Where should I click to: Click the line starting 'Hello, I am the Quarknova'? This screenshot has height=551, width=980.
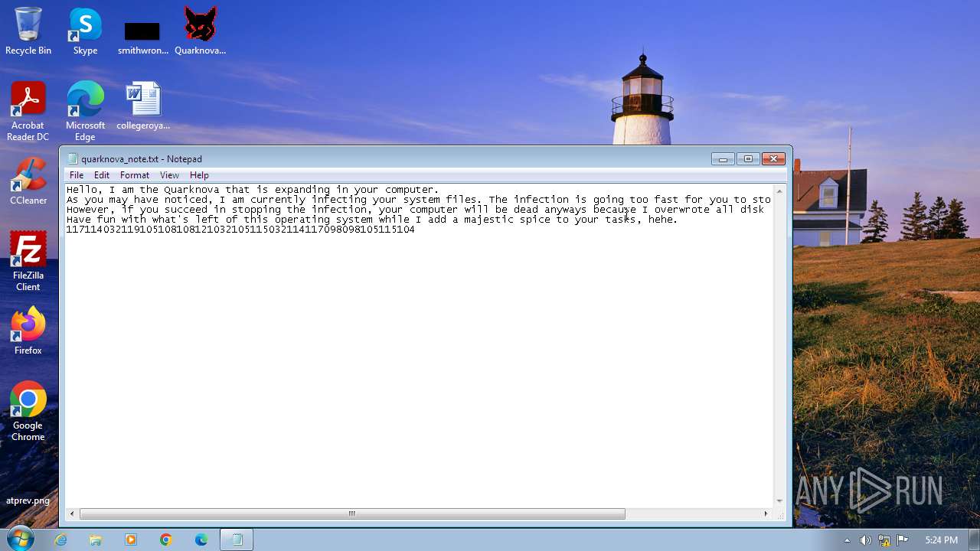[x=253, y=190]
